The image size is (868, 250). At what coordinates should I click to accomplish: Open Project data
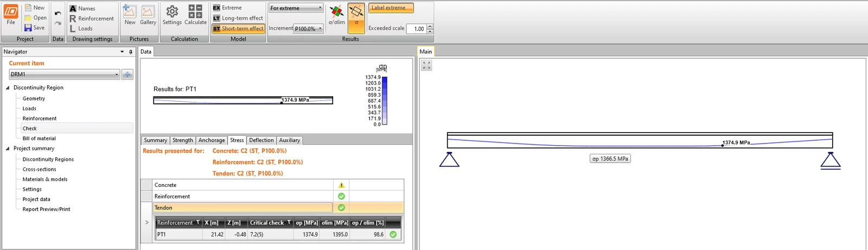(x=36, y=199)
